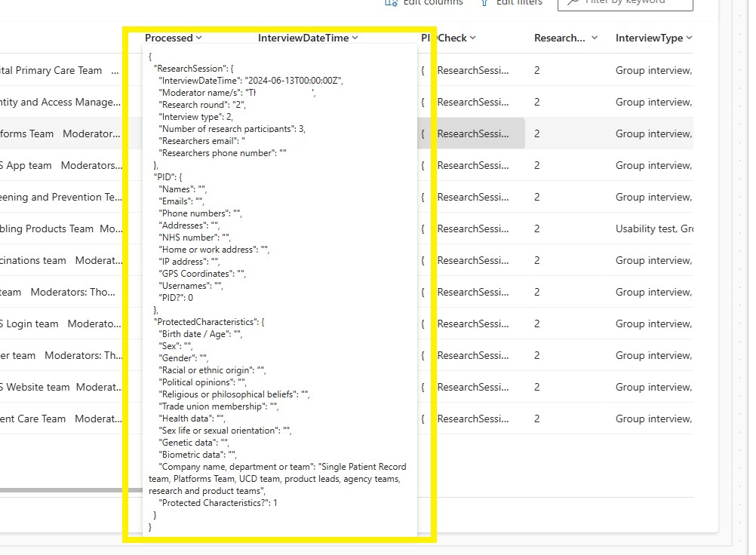Click the Identity and Access Management row text
756x555 pixels.
[60, 102]
